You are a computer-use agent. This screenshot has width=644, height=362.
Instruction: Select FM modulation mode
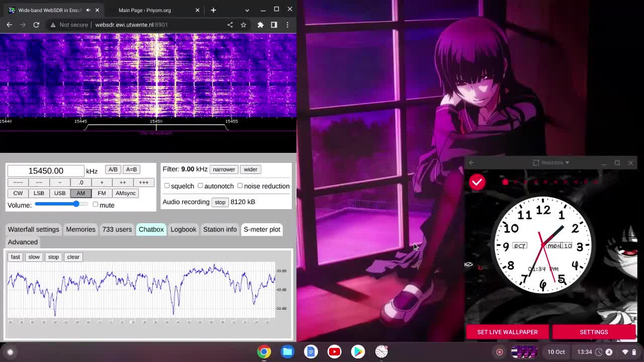(x=102, y=193)
